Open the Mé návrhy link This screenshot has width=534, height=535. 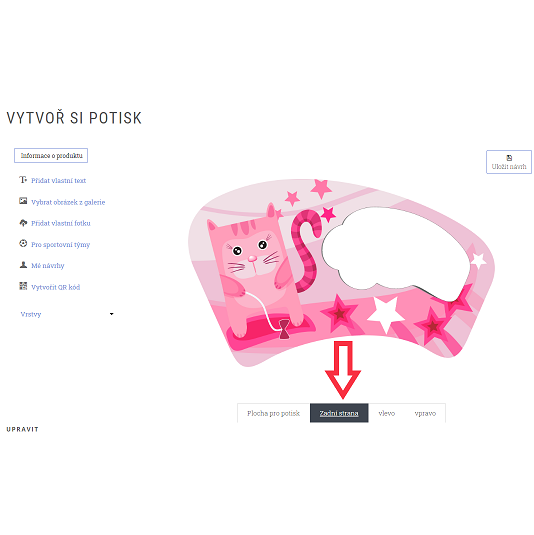click(47, 265)
